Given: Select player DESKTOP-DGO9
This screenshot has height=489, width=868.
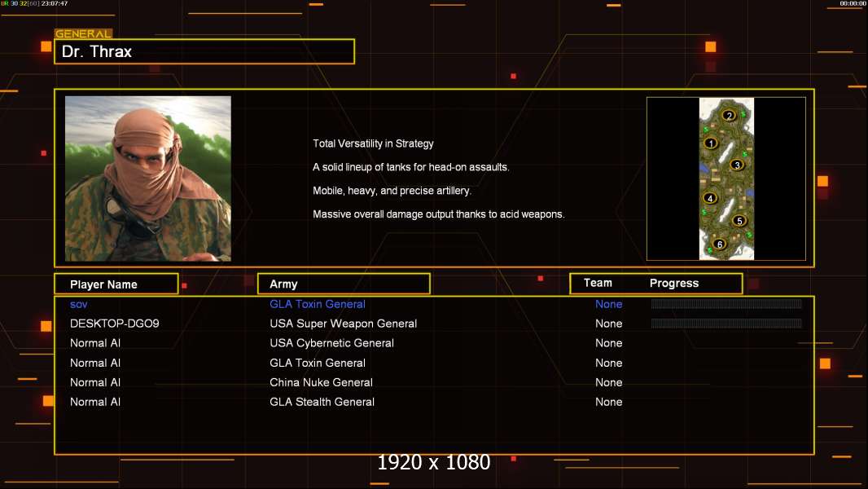Looking at the screenshot, I should point(115,324).
